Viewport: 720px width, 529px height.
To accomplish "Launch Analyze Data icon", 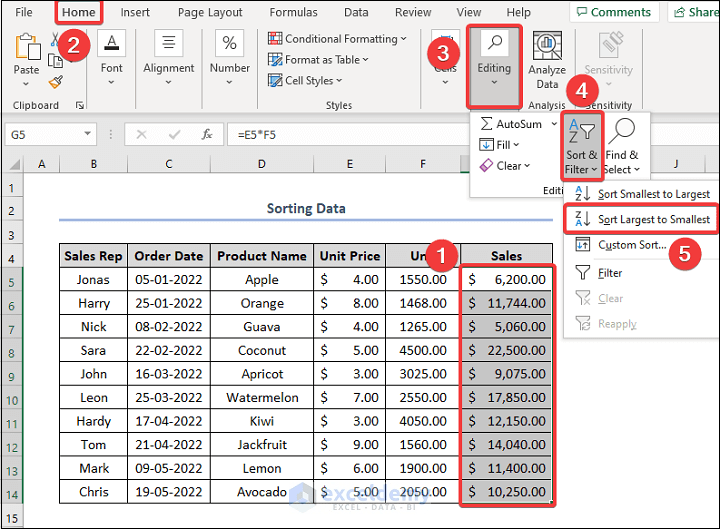I will click(547, 45).
